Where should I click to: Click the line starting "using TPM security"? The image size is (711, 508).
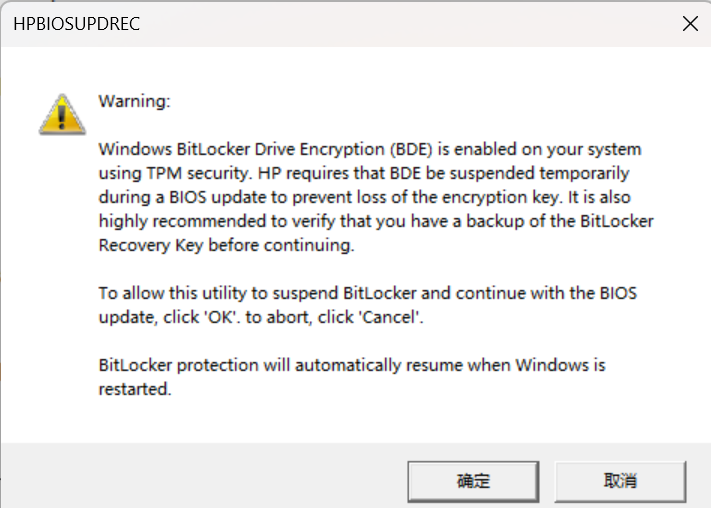click(364, 173)
